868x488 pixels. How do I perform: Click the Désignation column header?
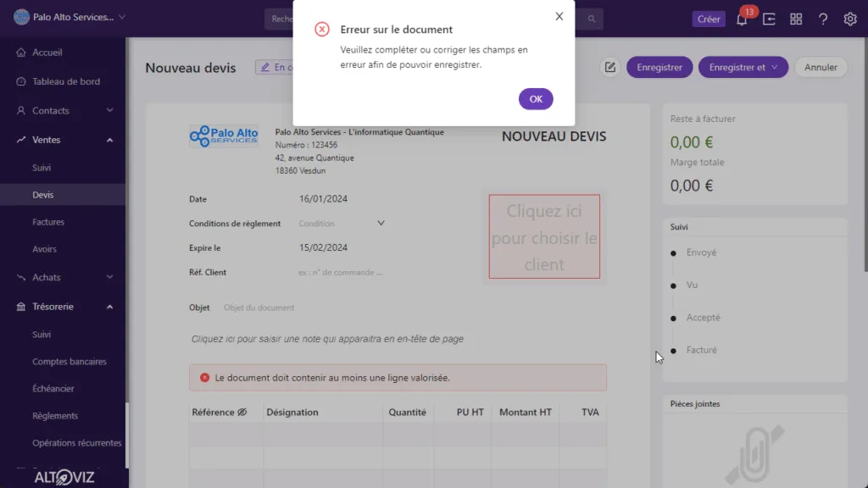(x=292, y=413)
